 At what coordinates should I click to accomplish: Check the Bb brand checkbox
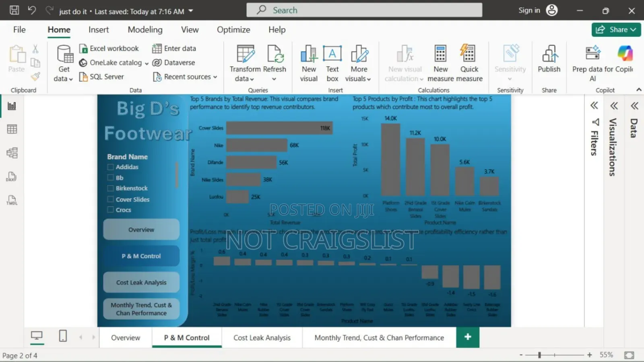pyautogui.click(x=110, y=178)
